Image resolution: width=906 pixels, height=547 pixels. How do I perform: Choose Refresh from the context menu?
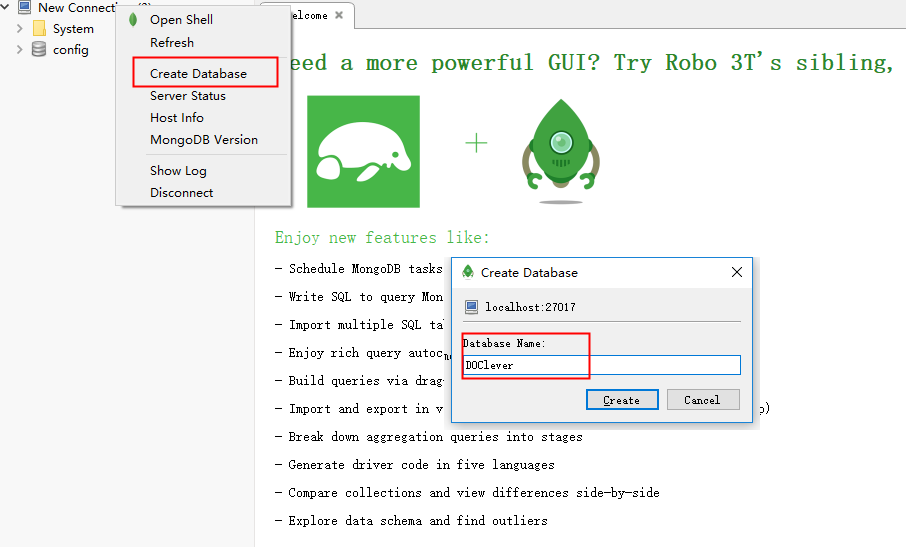point(172,43)
